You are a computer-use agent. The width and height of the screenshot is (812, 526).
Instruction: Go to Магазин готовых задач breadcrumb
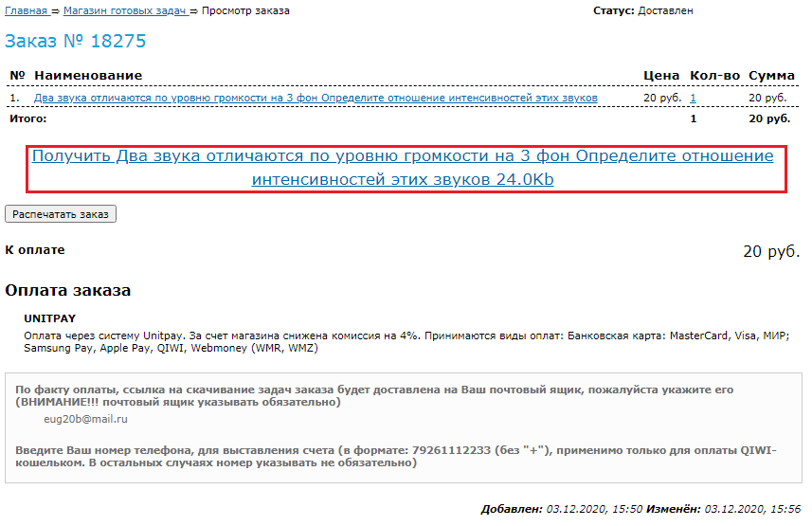125,10
